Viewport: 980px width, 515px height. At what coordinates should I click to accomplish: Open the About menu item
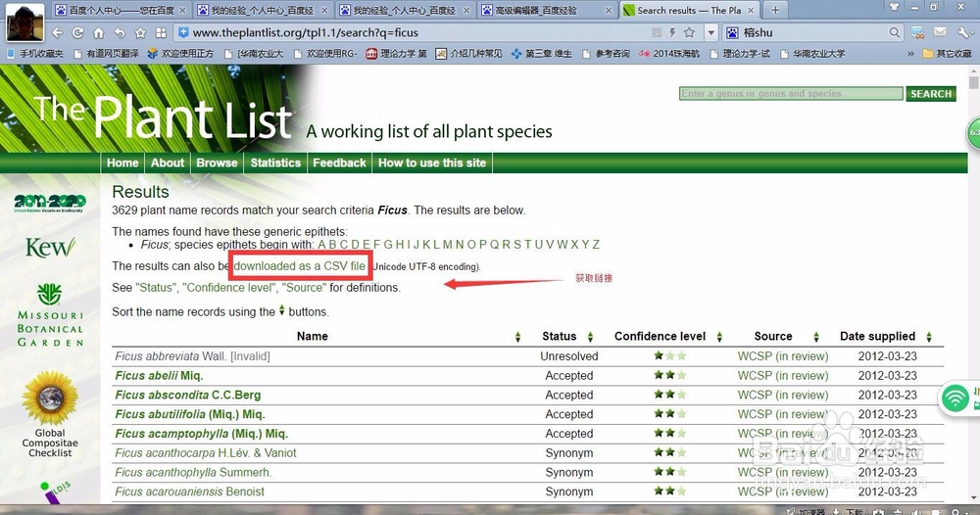[x=168, y=163]
